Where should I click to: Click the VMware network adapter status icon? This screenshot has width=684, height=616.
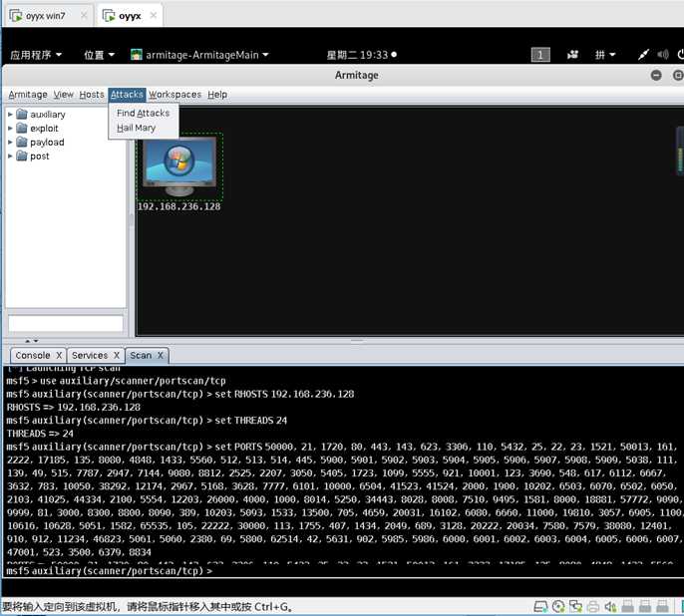(575, 606)
